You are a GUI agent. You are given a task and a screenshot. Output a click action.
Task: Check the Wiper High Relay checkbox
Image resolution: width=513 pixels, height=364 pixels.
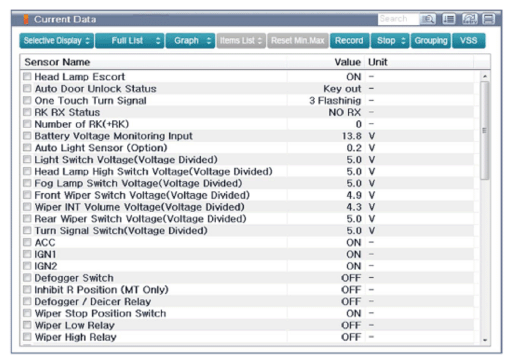tap(27, 337)
